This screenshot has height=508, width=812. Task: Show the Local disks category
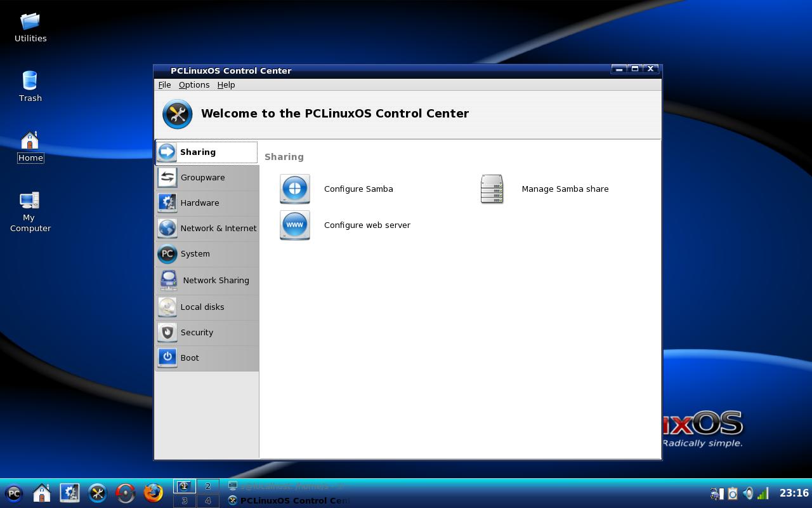click(x=207, y=307)
